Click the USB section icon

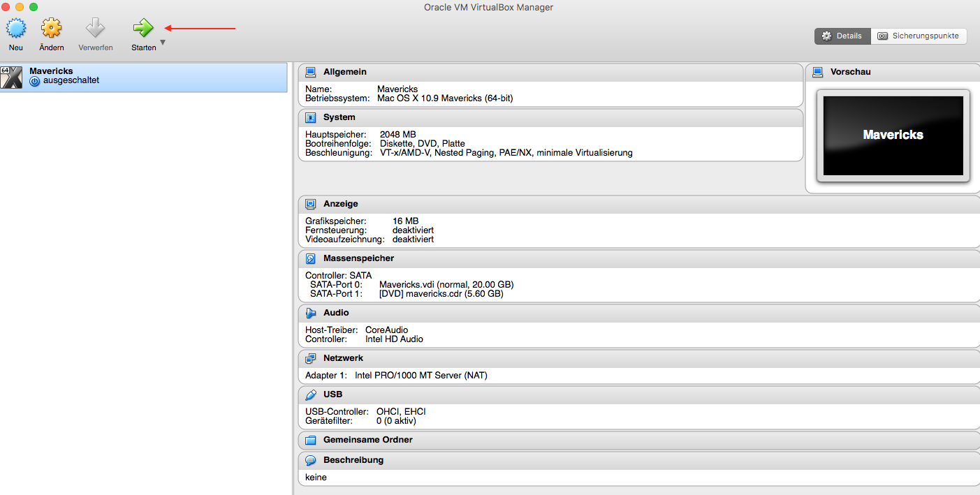pos(311,394)
